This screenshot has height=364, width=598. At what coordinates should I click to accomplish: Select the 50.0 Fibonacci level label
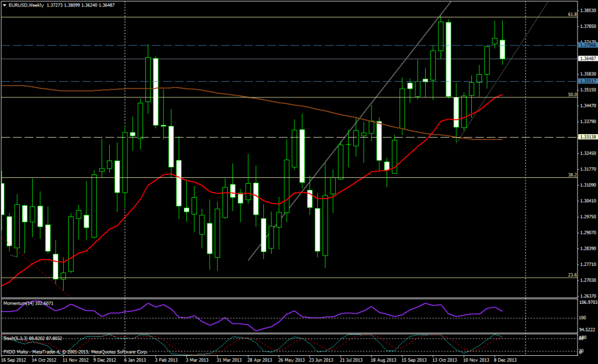(x=572, y=94)
